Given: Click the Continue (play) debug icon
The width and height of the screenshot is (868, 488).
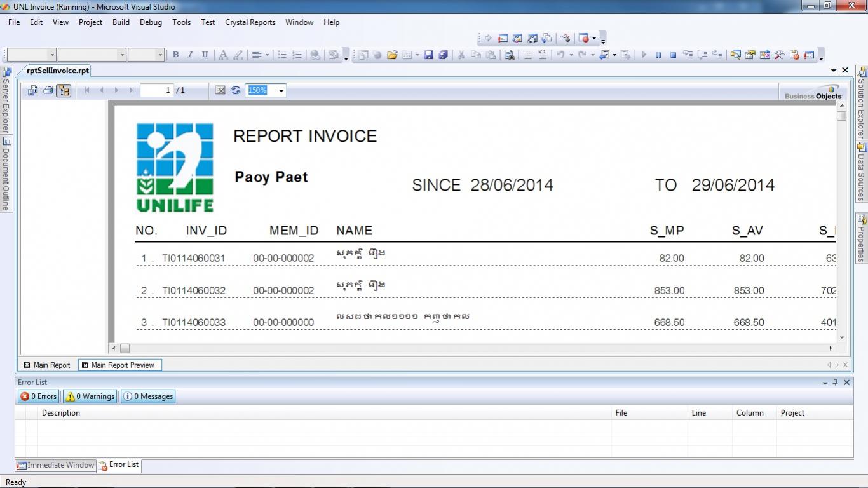Looking at the screenshot, I should pyautogui.click(x=644, y=55).
